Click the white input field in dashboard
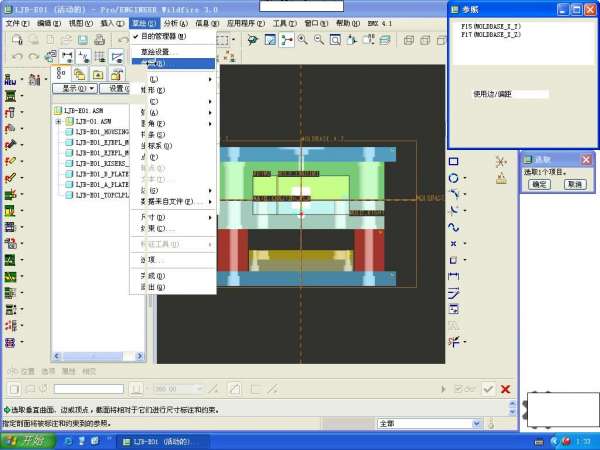 (x=89, y=389)
